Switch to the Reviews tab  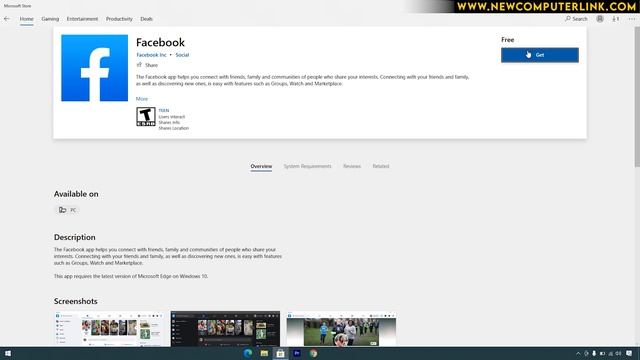click(x=352, y=167)
